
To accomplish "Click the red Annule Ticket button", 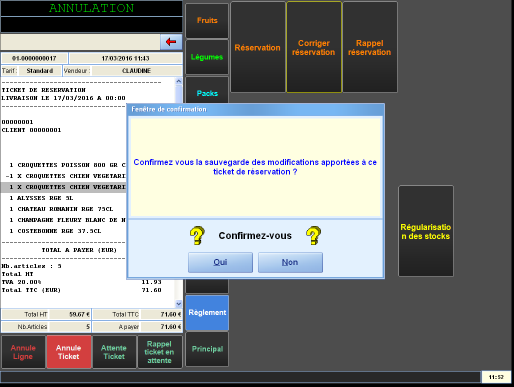I will [x=69, y=352].
